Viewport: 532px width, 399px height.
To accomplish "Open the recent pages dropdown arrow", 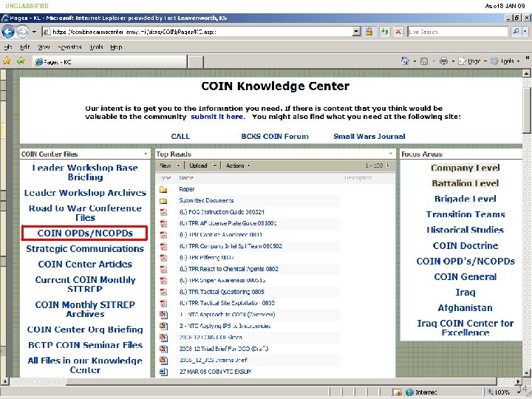I will pyautogui.click(x=34, y=32).
